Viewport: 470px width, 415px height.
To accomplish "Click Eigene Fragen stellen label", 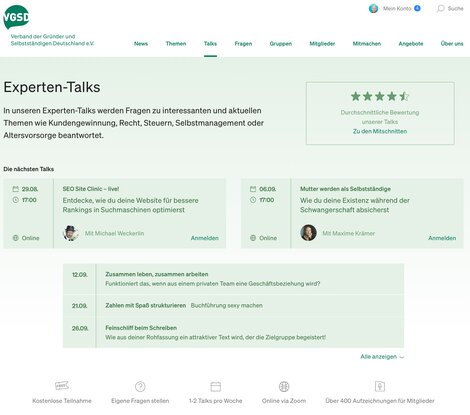I will tap(140, 401).
